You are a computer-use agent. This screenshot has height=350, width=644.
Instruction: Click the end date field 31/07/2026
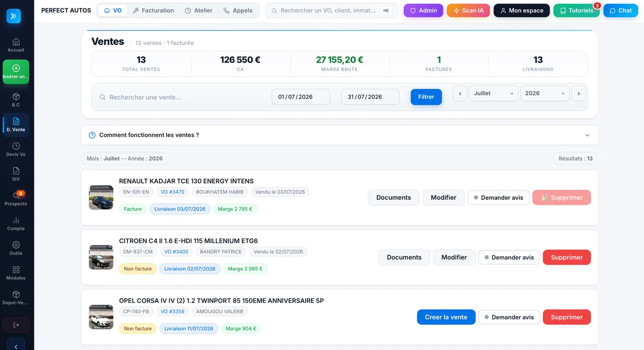point(370,97)
